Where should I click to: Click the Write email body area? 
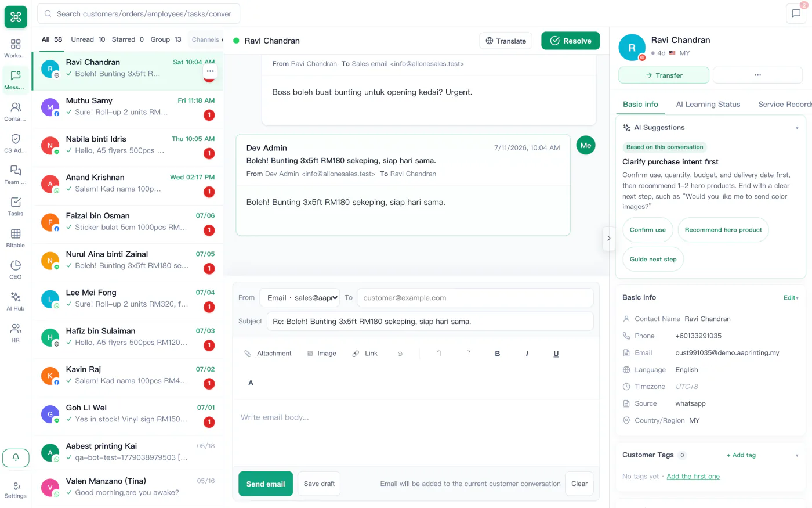pos(416,433)
